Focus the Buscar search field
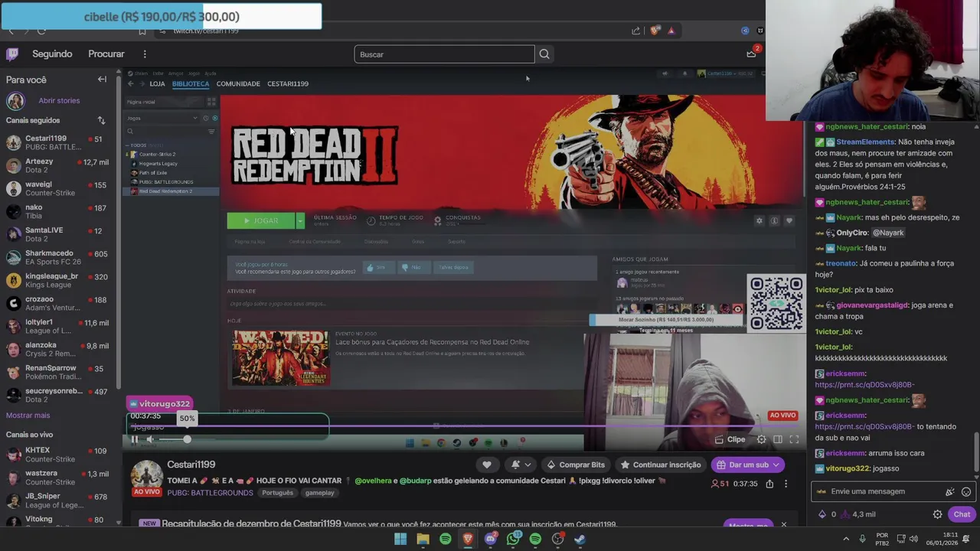 [444, 54]
